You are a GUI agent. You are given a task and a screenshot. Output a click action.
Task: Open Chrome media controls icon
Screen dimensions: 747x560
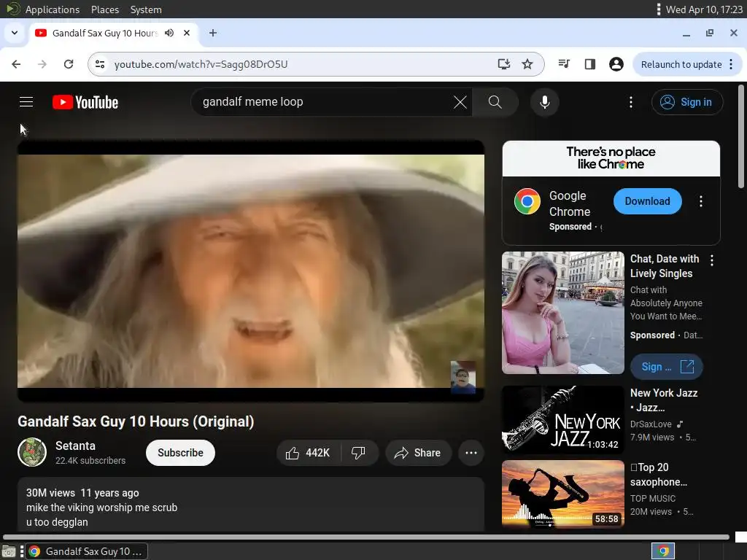coord(564,64)
